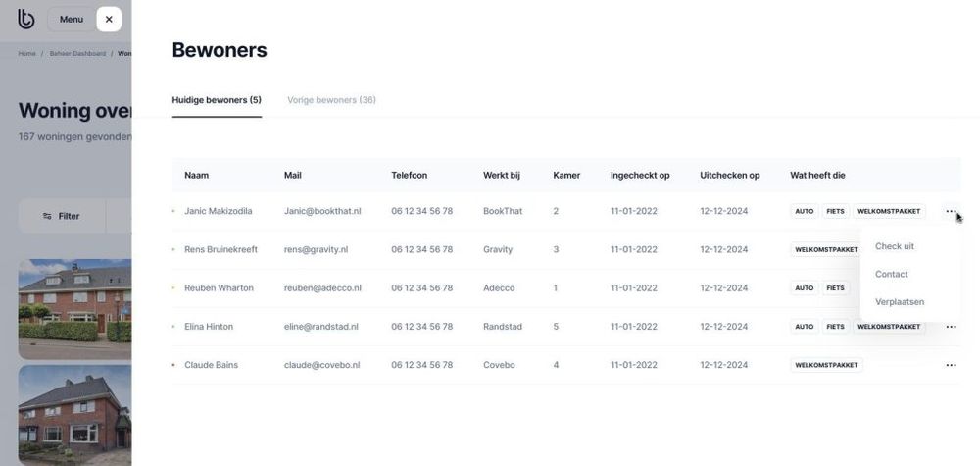Open more options for Janic Makizodila
Viewport: 980px width, 466px height.
click(951, 212)
